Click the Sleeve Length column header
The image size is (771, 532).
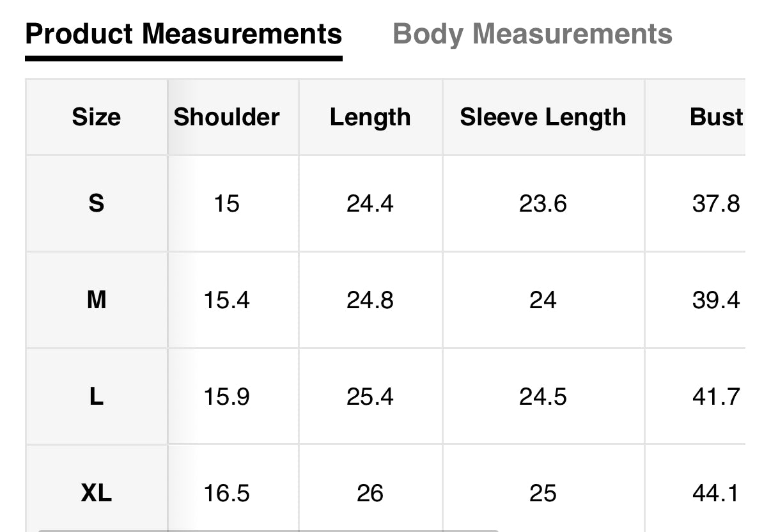[x=543, y=117]
